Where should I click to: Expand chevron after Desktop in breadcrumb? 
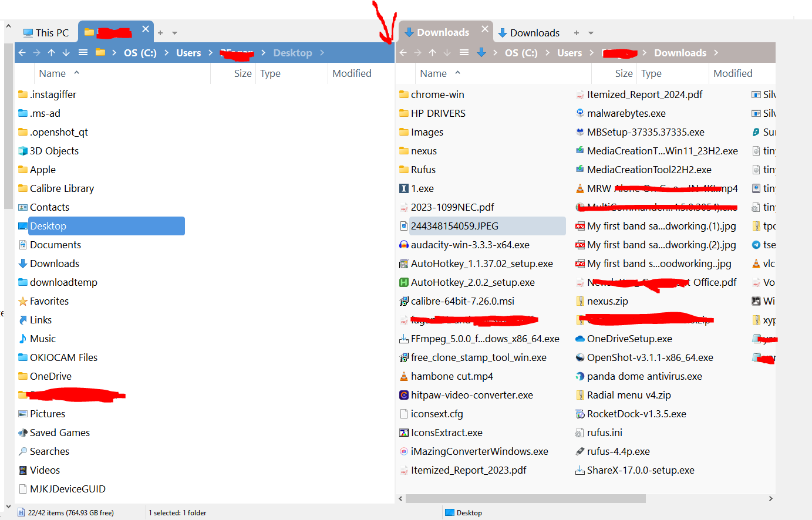[322, 53]
